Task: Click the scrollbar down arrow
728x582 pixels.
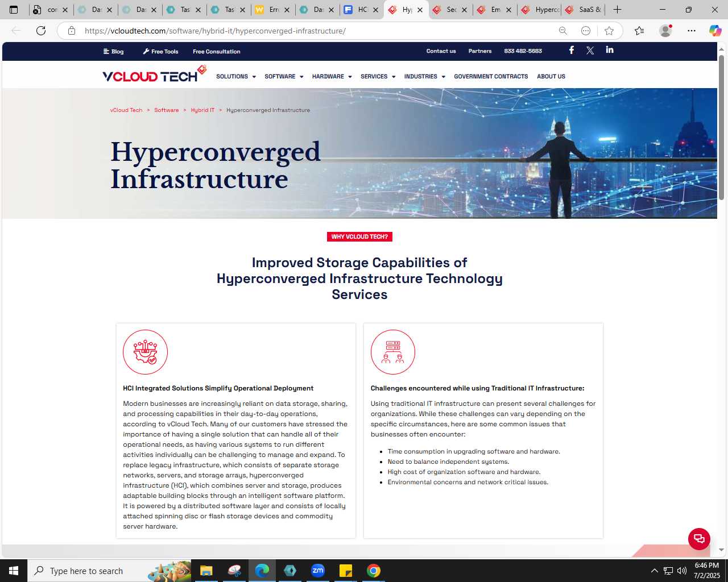Action: (721, 550)
